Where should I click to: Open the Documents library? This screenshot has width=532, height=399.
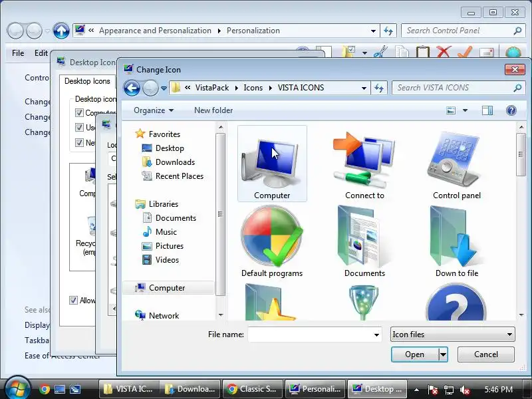pos(169,218)
